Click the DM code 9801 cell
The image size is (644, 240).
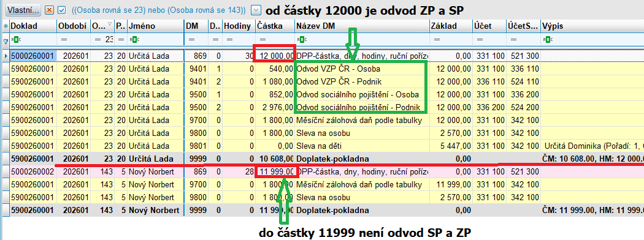196,146
